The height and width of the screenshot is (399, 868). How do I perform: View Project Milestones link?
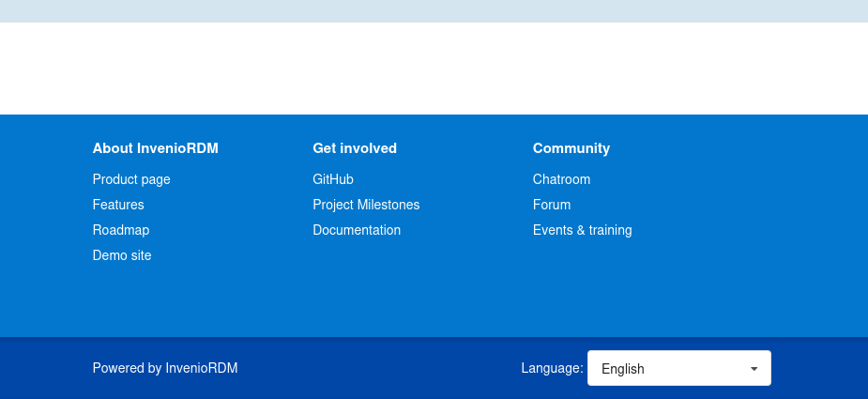click(x=366, y=205)
